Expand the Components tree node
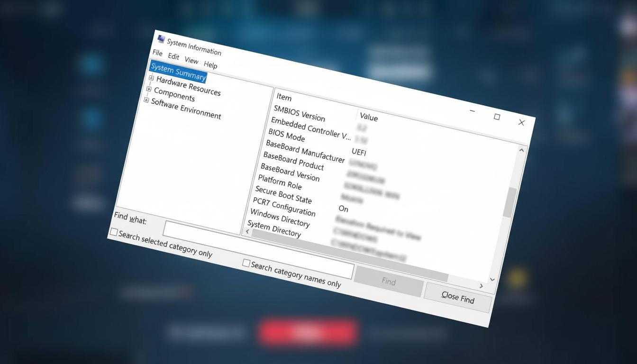 149,89
